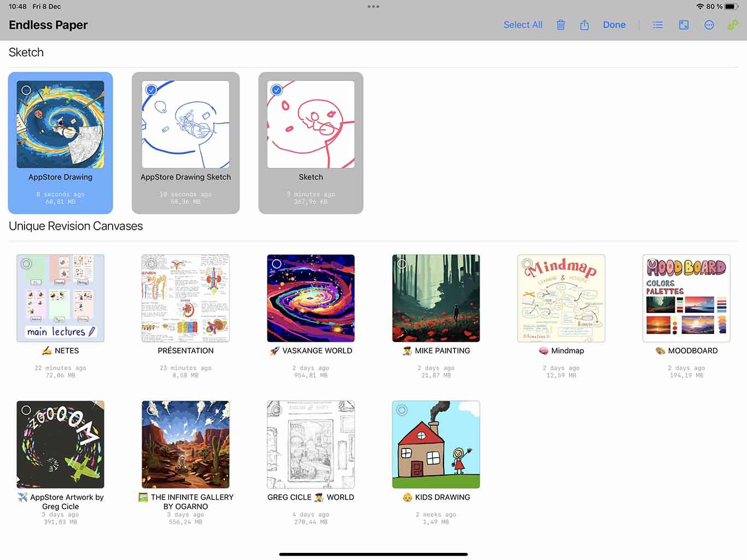The height and width of the screenshot is (560, 747).
Task: Tap the battery status icon
Action: click(732, 7)
